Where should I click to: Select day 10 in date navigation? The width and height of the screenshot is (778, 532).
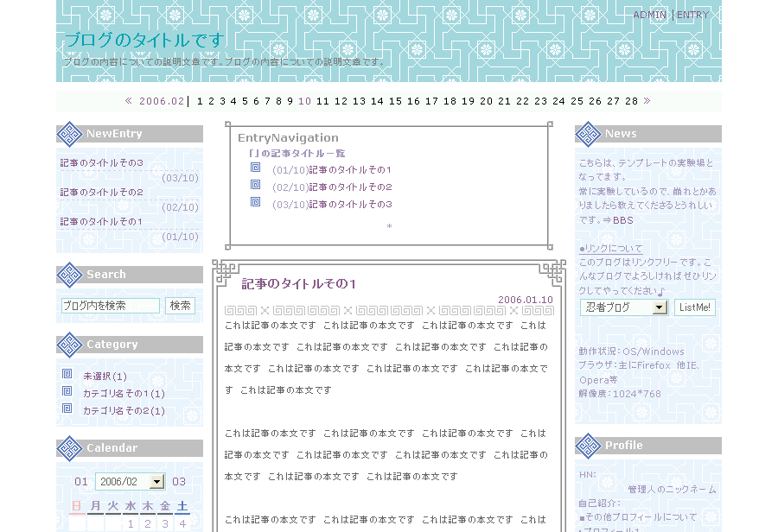point(304,101)
